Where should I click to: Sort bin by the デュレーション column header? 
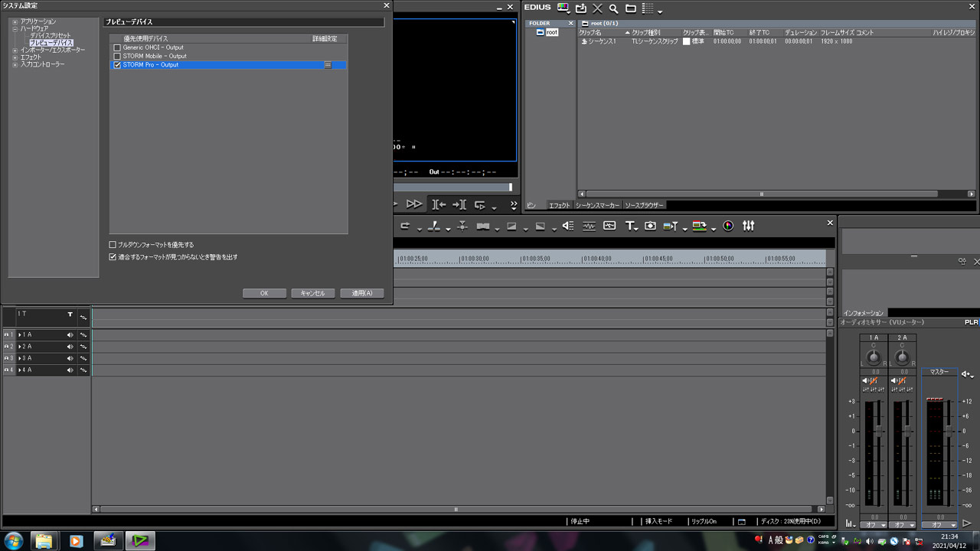[801, 33]
